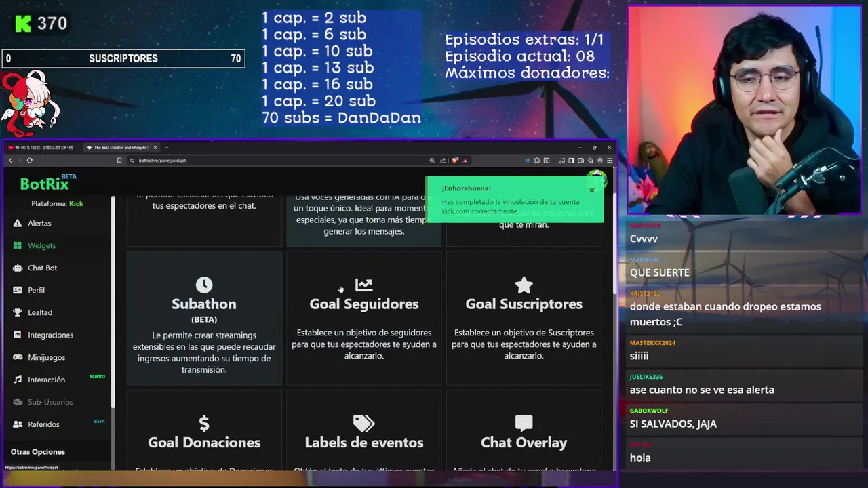Click the Brave shields lion icon
The height and width of the screenshot is (488, 868).
point(454,161)
